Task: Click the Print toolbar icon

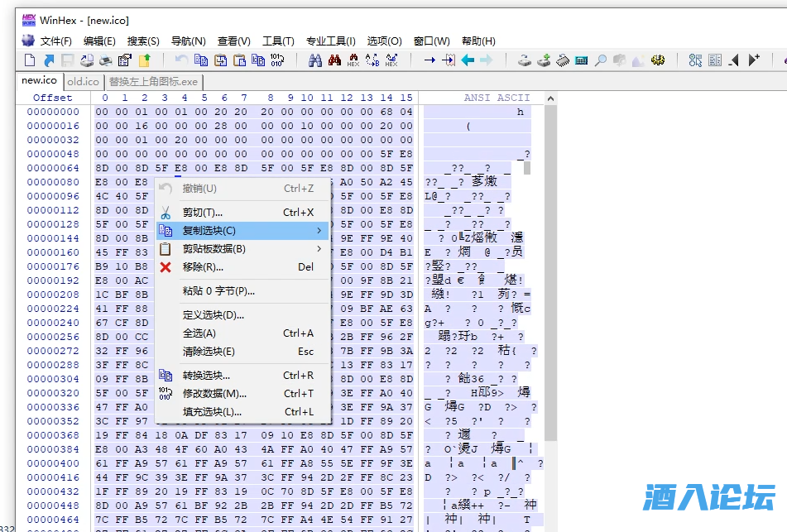Action: [x=106, y=60]
